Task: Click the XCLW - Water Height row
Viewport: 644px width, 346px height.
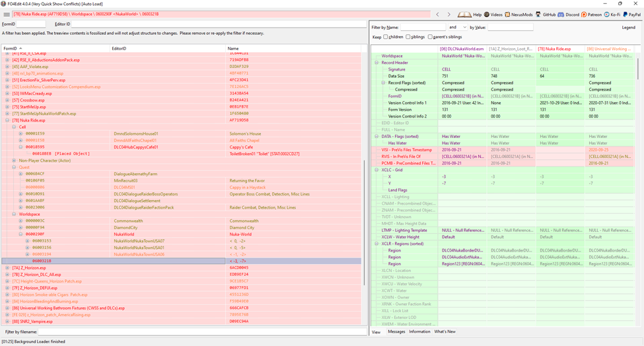Action: point(503,237)
